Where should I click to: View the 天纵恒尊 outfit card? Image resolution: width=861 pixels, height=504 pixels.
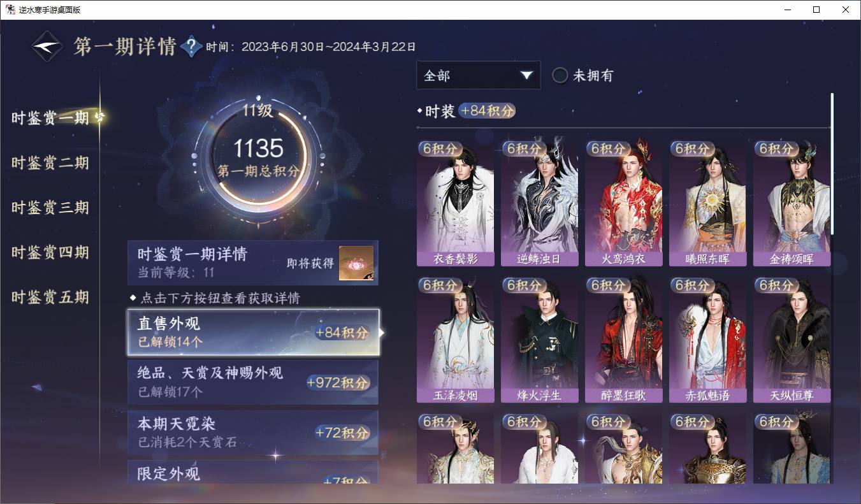click(x=792, y=340)
